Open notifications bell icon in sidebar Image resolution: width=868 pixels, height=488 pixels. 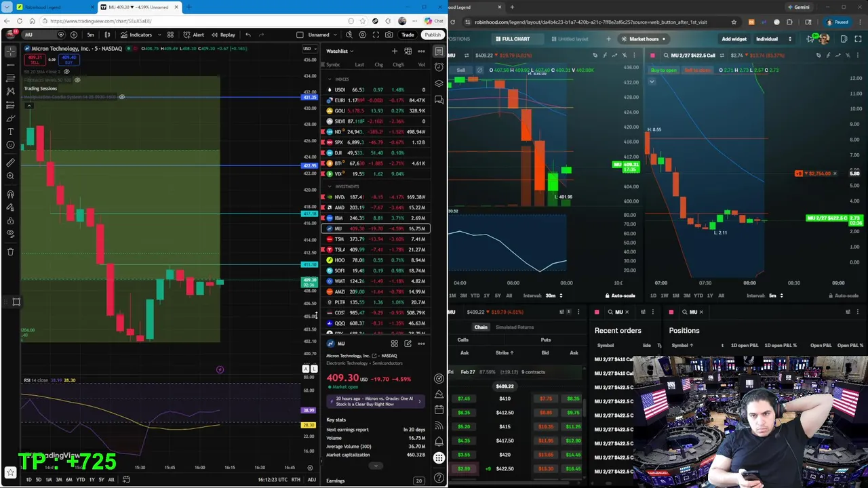point(439,442)
